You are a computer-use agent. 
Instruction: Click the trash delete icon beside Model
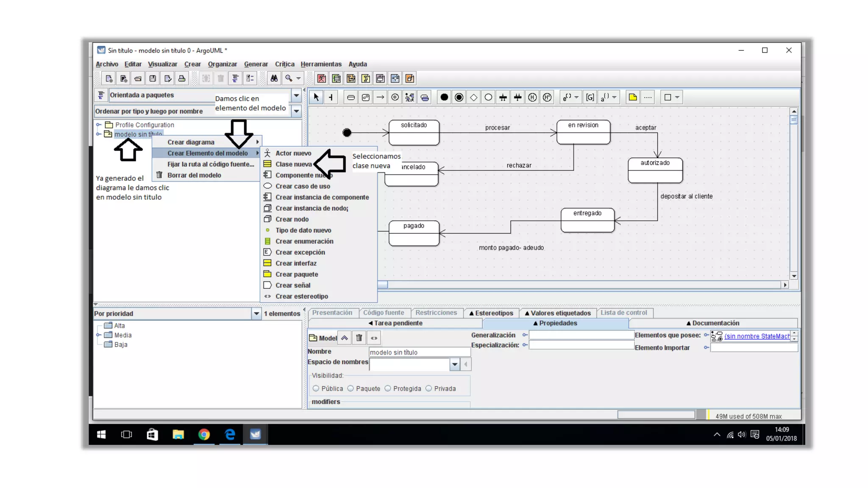[359, 338]
